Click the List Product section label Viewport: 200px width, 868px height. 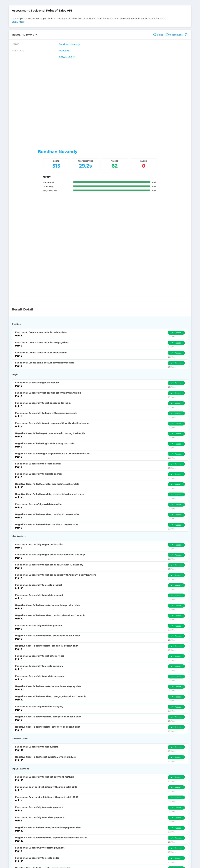[19, 536]
